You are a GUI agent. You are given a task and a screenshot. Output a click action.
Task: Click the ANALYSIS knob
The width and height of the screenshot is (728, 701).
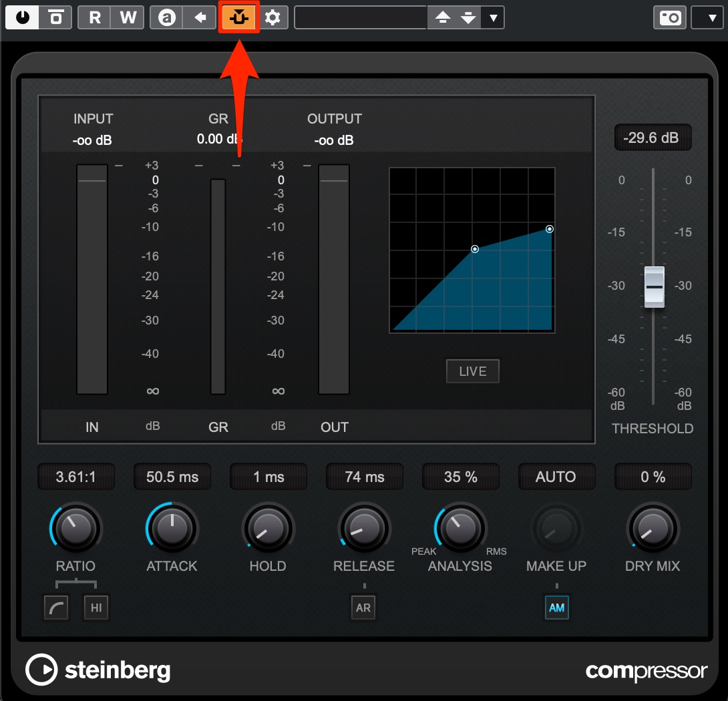coord(461,528)
